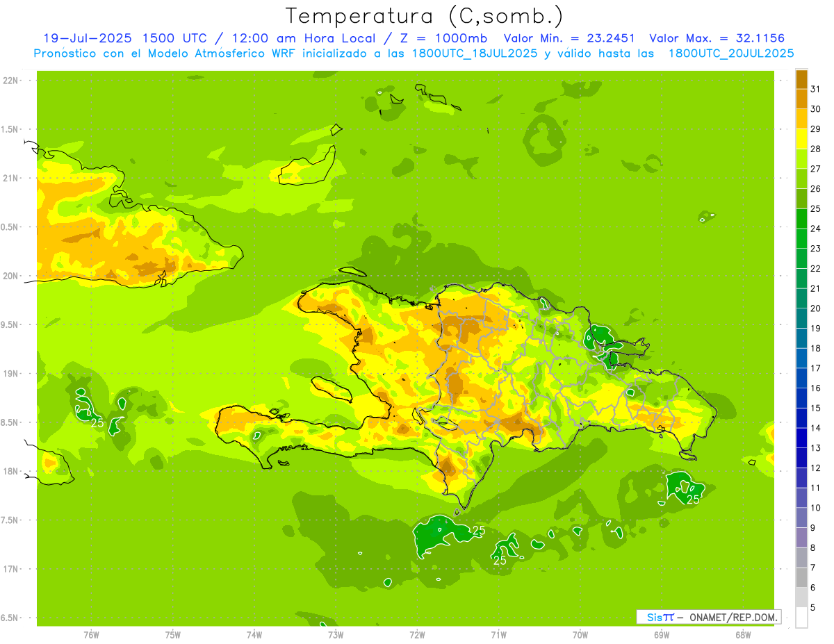Click the legend swatch between 28 and 29
This screenshot has height=644, width=834.
pos(801,139)
